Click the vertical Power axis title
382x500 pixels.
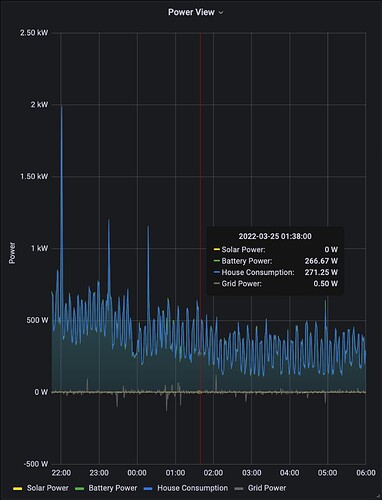coord(12,253)
